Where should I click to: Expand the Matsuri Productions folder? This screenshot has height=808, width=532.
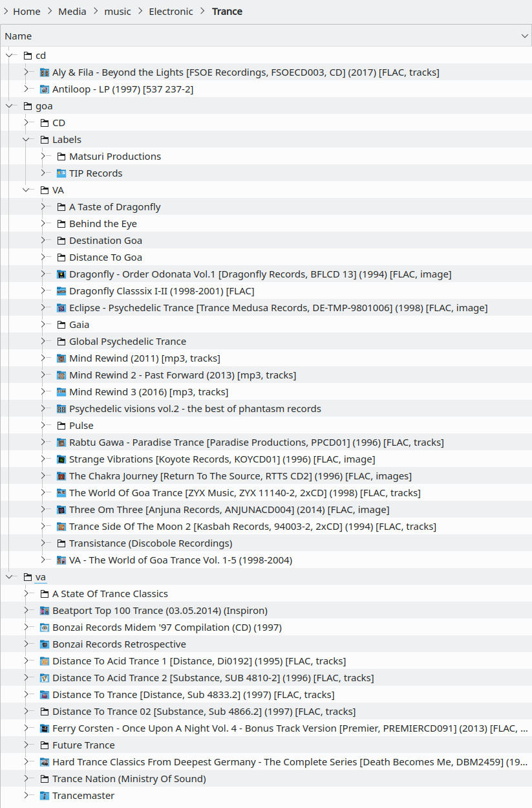click(43, 157)
